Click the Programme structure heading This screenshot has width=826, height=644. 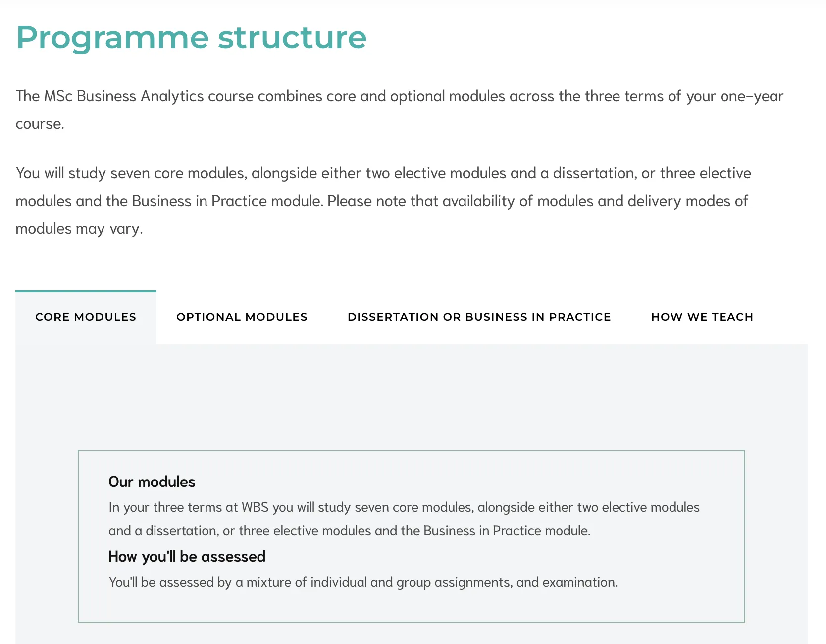(x=191, y=38)
